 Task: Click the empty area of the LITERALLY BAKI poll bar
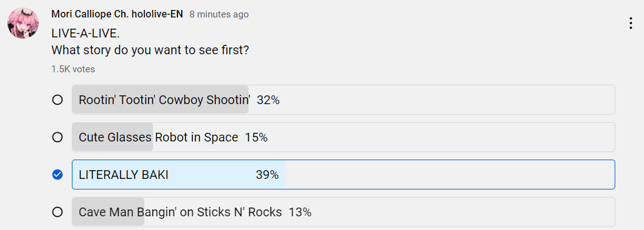(x=450, y=175)
